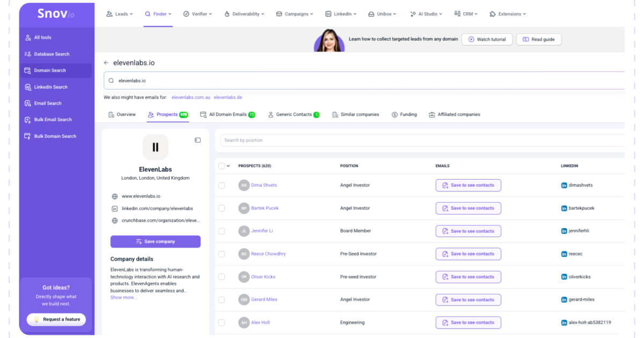The image size is (644, 338).
Task: Expand the Leads menu
Action: [120, 14]
